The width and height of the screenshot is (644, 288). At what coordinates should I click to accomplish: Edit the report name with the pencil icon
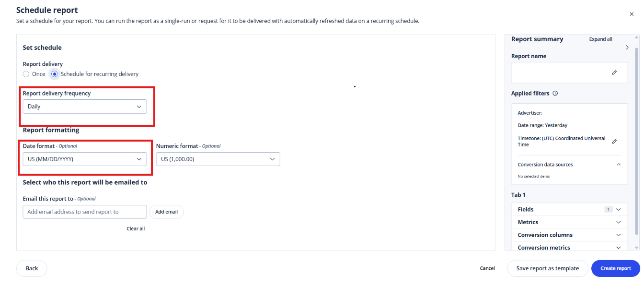[x=614, y=72]
